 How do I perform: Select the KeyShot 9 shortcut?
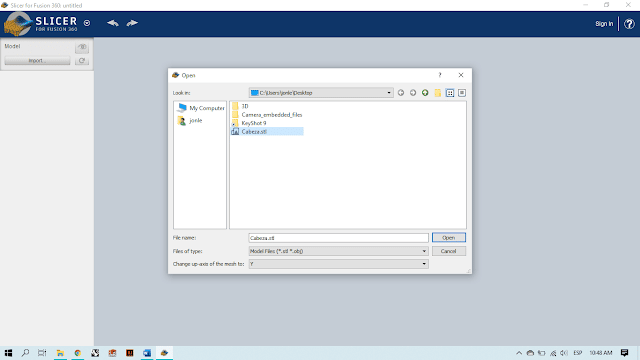249,123
